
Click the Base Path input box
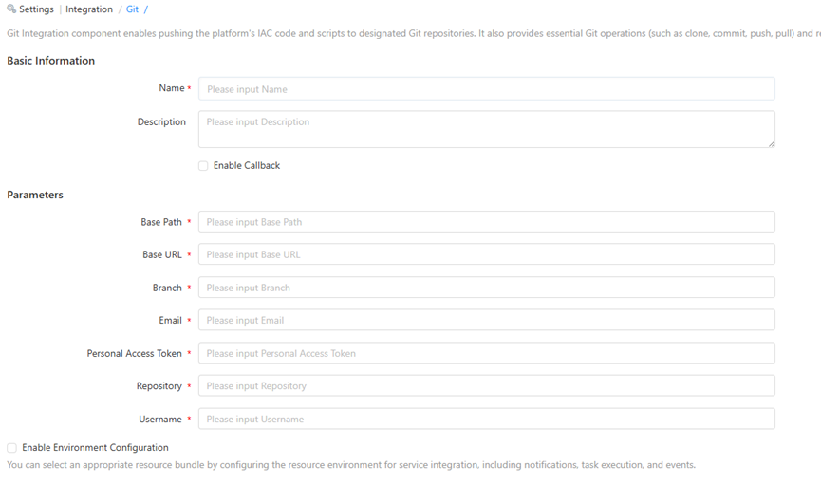pos(486,222)
